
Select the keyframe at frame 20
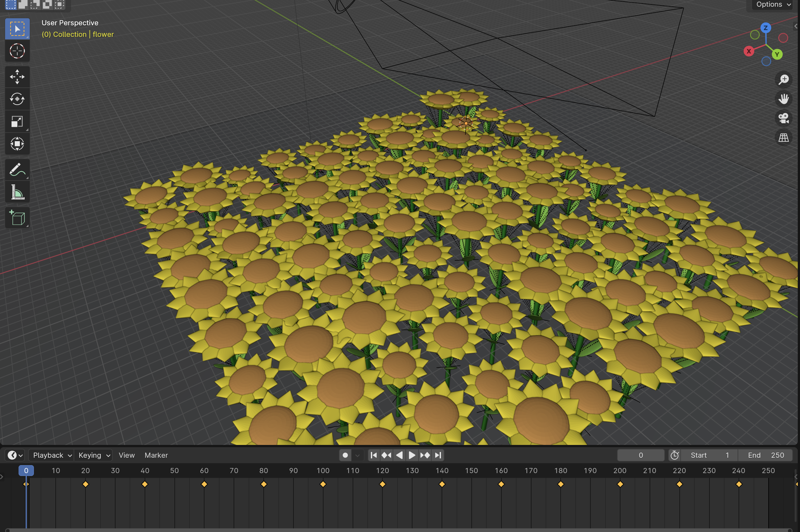[x=85, y=484]
